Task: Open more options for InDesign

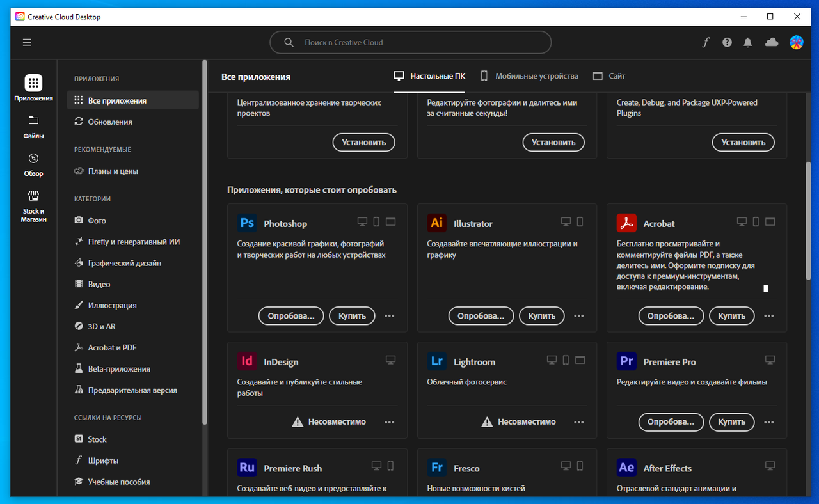Action: click(x=389, y=422)
